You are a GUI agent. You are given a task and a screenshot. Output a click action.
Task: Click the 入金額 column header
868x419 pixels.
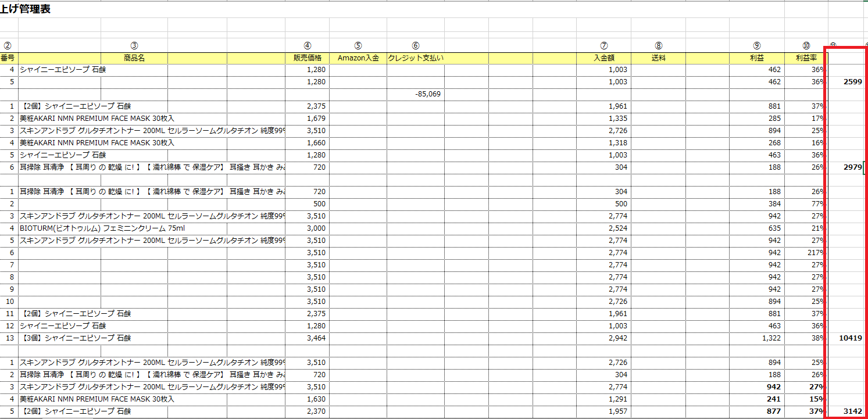pyautogui.click(x=603, y=58)
